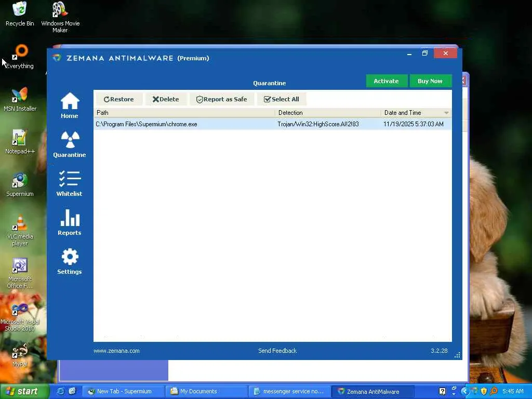Open the Quarantine section in sidebar

coord(70,144)
